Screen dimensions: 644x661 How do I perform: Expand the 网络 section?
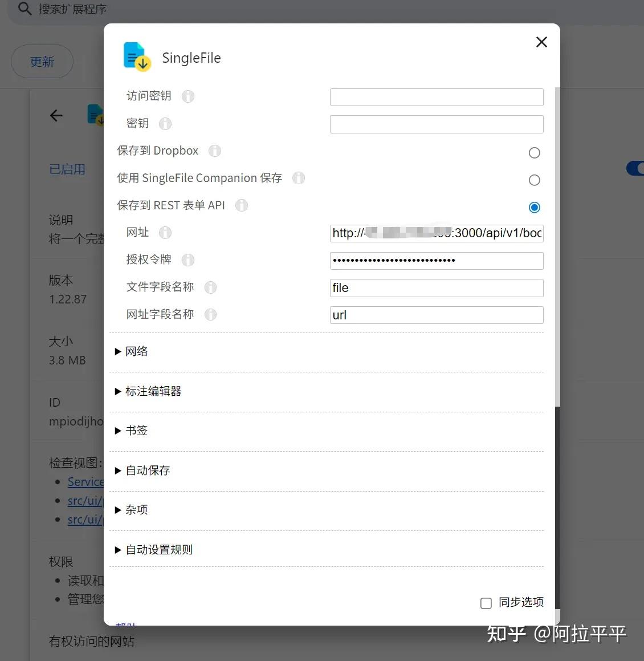click(132, 351)
